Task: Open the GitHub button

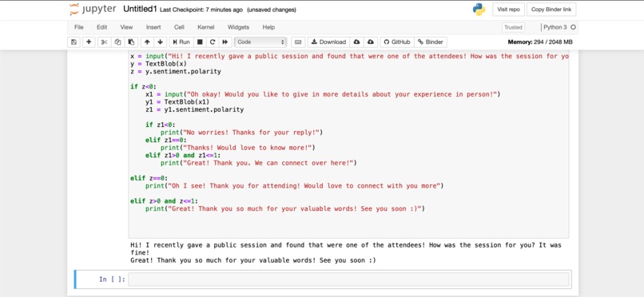Action: [x=397, y=42]
